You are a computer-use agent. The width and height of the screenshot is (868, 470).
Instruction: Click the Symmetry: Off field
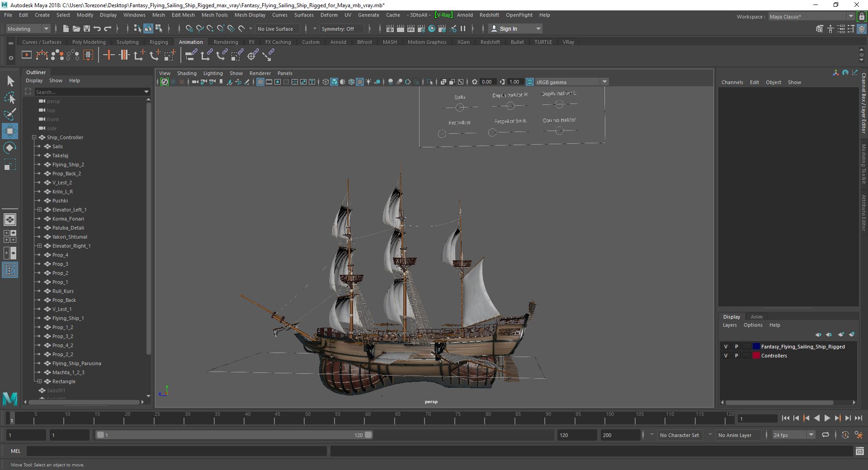coord(342,28)
